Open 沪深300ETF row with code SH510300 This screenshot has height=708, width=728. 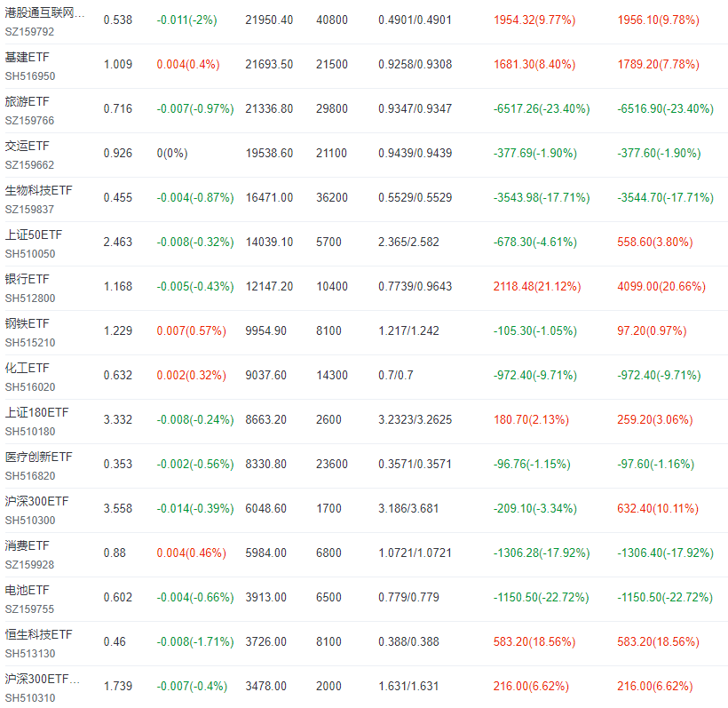tap(36, 501)
